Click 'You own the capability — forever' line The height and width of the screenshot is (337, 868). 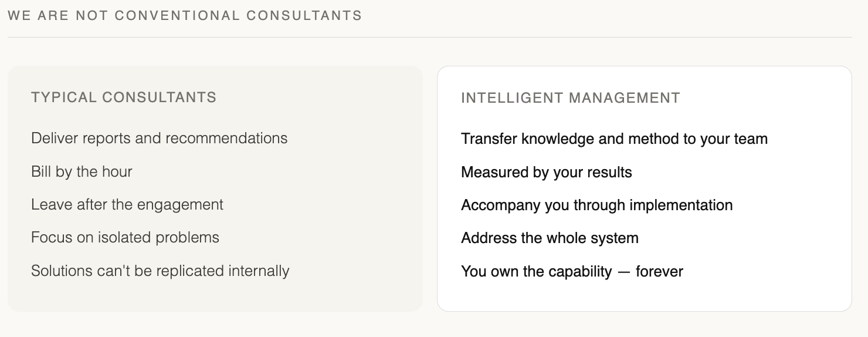[572, 271]
